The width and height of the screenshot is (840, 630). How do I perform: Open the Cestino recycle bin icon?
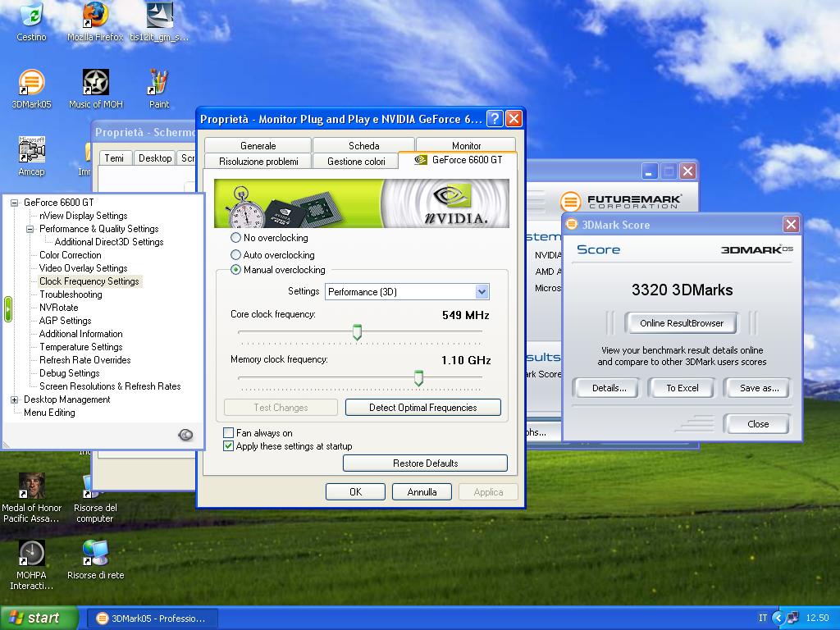click(32, 21)
